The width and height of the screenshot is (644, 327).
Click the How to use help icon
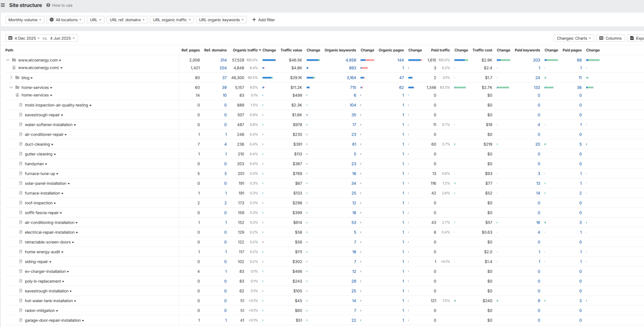(48, 5)
